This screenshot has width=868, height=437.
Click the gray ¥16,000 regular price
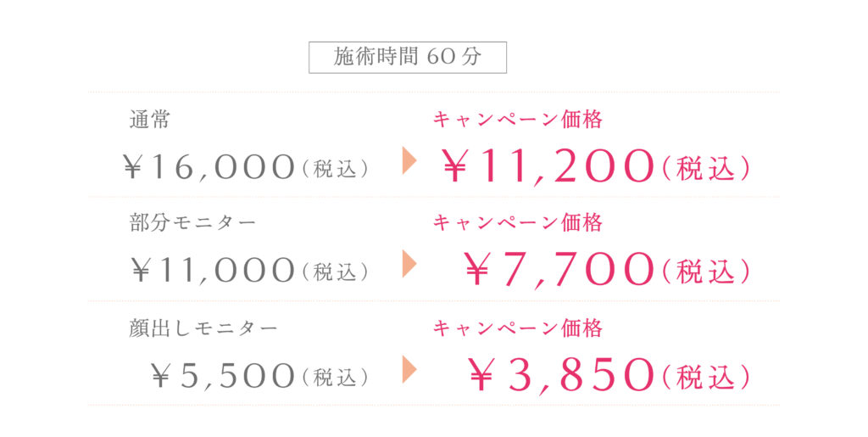point(209,168)
